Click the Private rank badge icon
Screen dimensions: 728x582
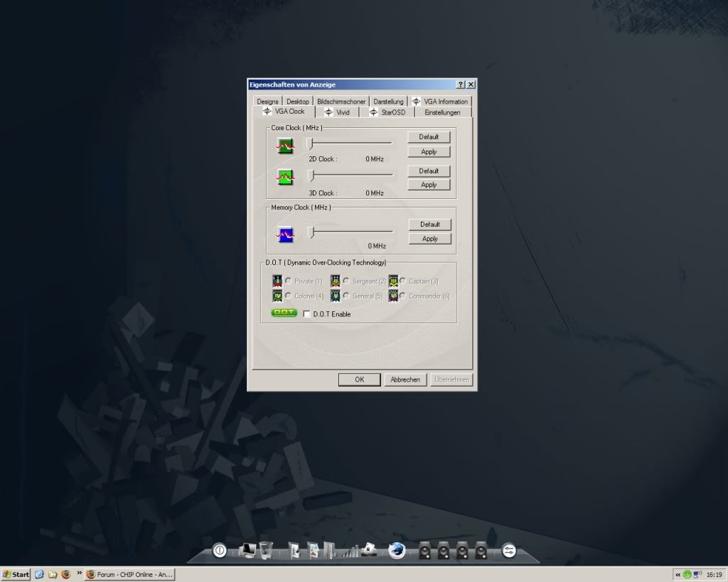(x=277, y=281)
